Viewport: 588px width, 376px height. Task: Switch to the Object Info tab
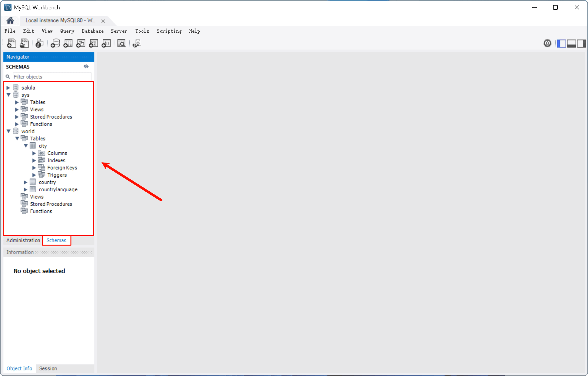19,368
